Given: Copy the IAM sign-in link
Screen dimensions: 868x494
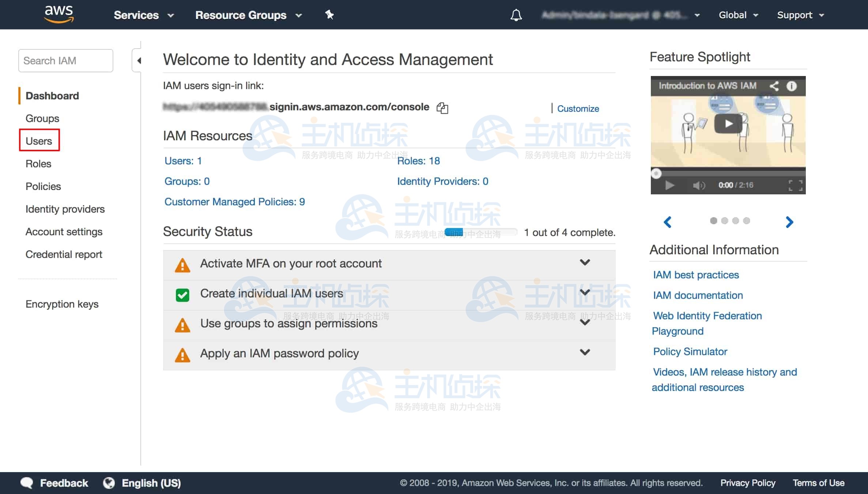Looking at the screenshot, I should point(442,108).
